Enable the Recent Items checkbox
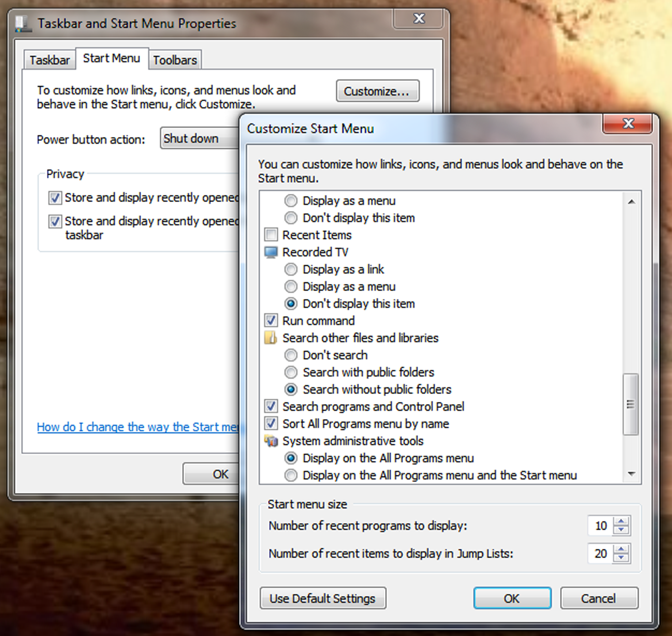 (x=271, y=235)
